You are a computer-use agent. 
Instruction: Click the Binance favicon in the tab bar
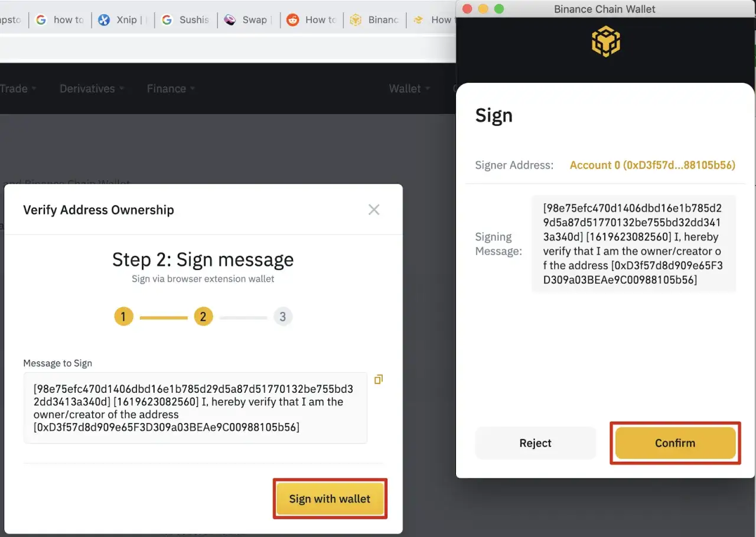point(356,19)
